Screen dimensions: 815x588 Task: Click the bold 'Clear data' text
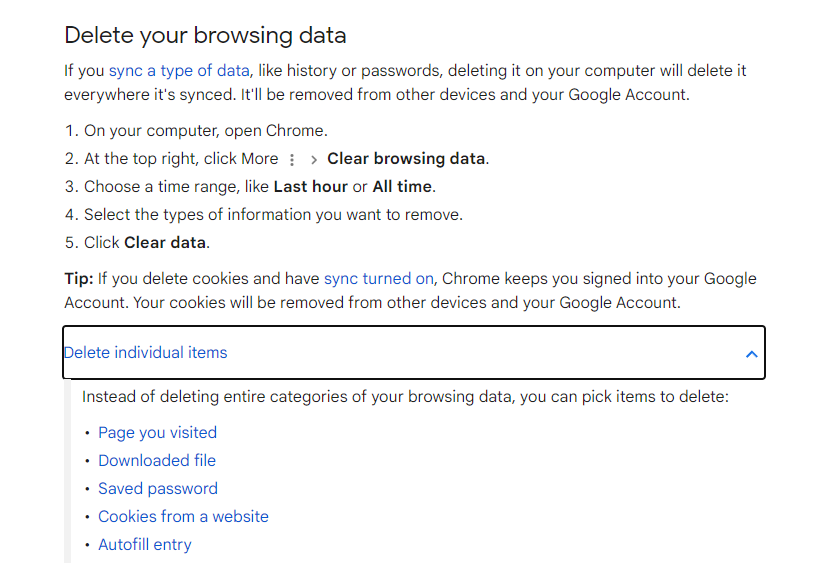tap(165, 243)
